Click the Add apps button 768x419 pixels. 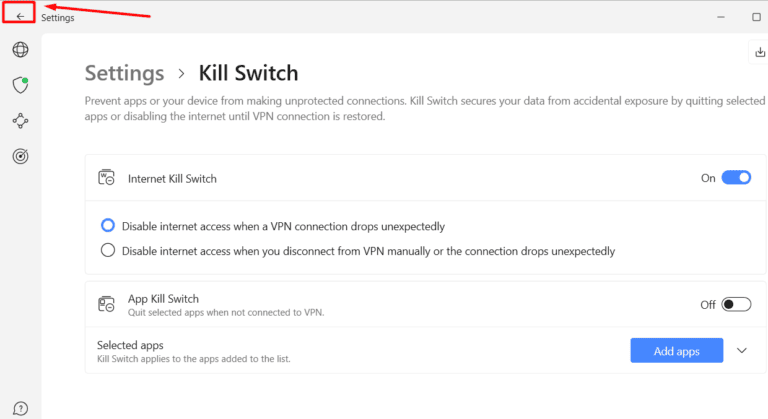tap(677, 350)
